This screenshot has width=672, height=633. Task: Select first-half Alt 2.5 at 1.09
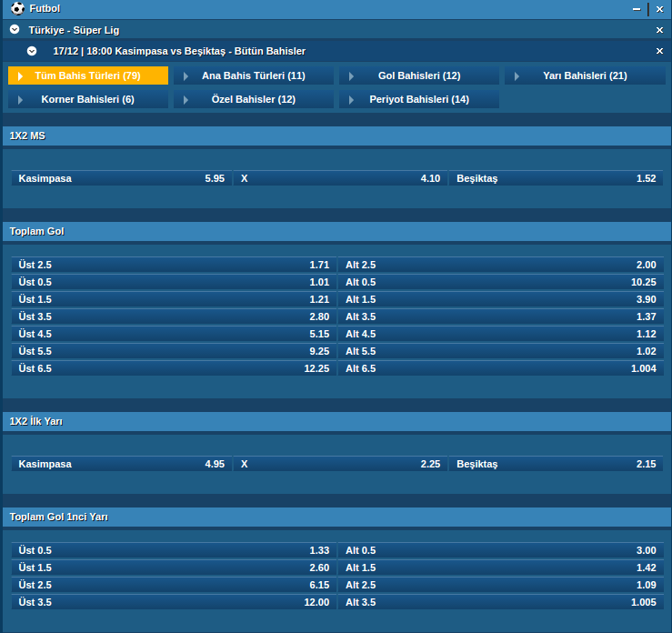point(500,585)
